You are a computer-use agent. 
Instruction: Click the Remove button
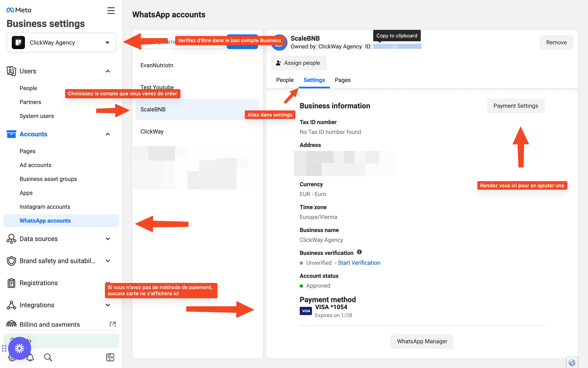click(x=556, y=42)
